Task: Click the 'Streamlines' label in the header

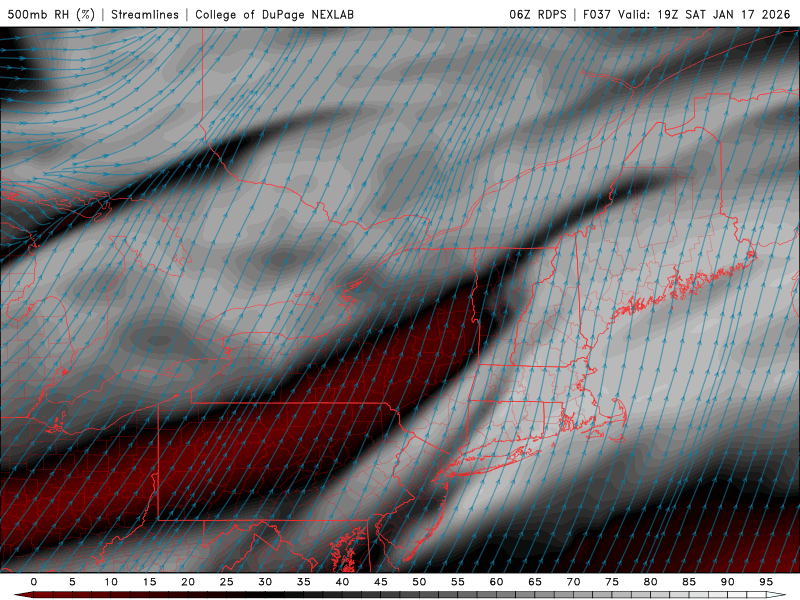Action: pos(145,14)
